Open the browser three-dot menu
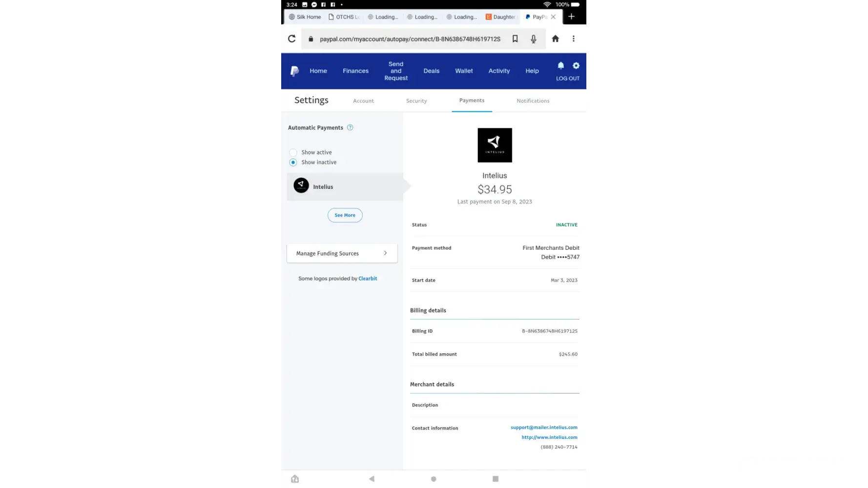This screenshot has width=868, height=488. (574, 39)
